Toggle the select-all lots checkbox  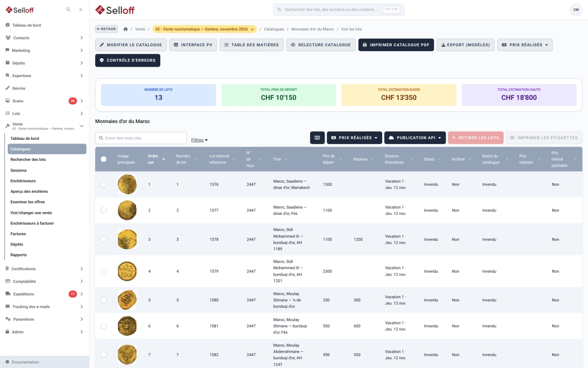[103, 159]
